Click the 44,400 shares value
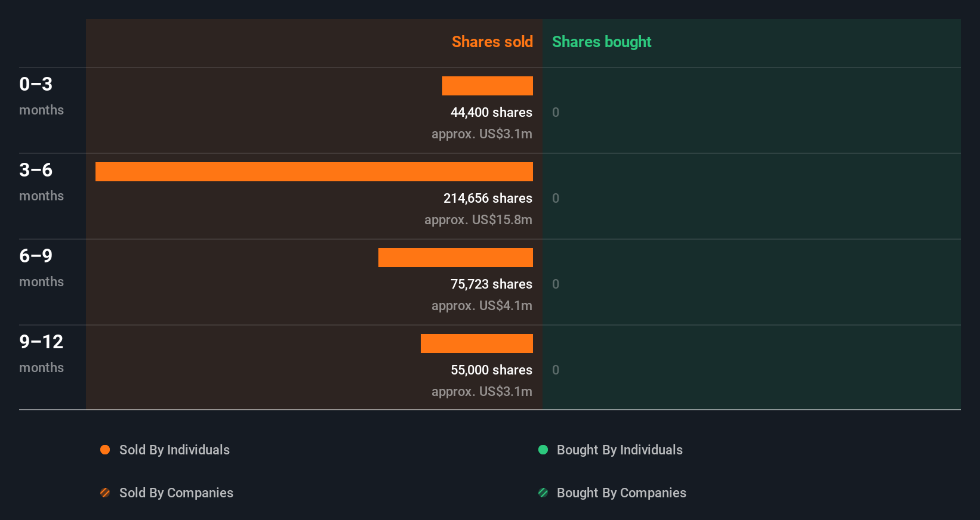The width and height of the screenshot is (980, 520). point(491,112)
